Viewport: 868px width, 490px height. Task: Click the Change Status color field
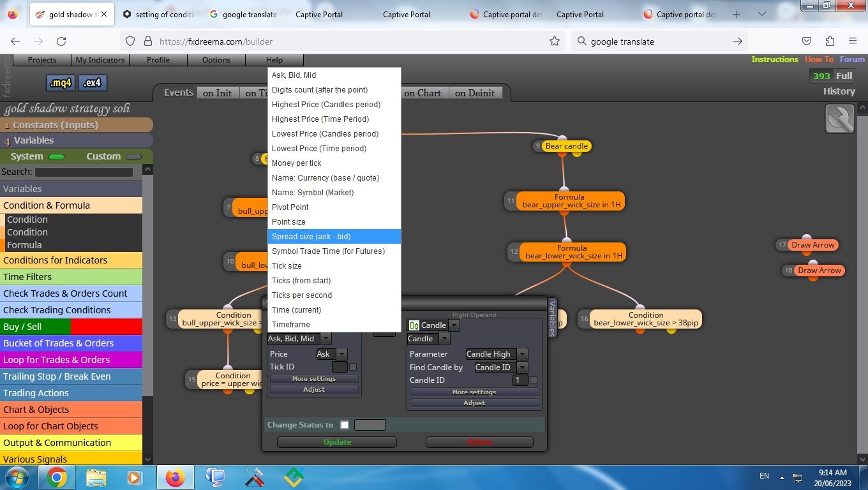(370, 425)
